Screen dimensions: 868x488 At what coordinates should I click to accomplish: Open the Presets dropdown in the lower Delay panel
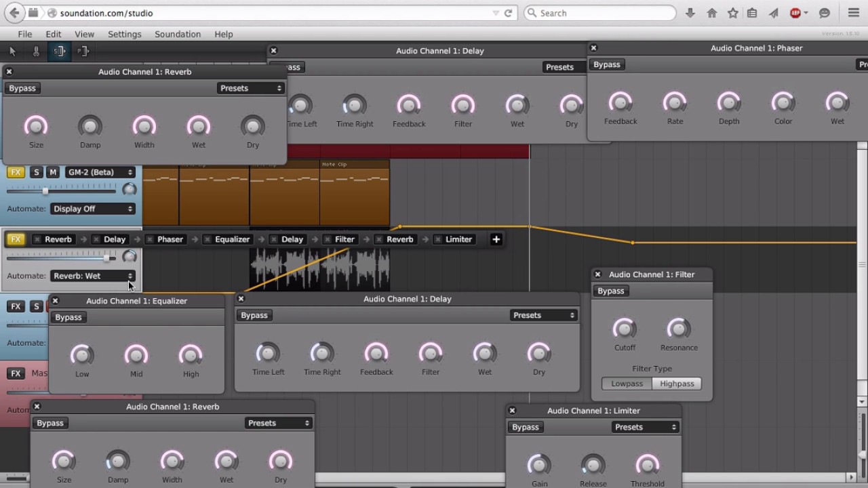coord(543,315)
